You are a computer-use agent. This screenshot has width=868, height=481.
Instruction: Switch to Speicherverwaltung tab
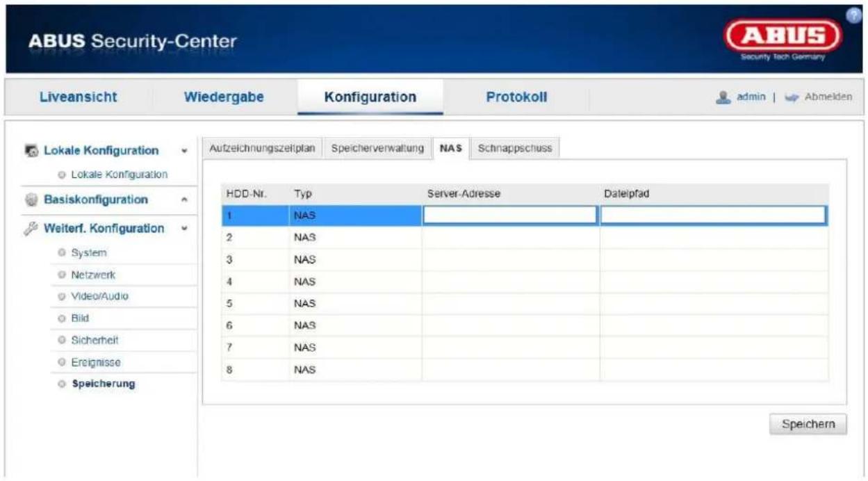tap(377, 148)
